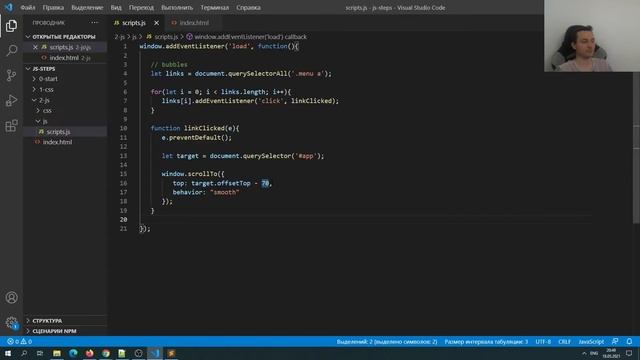Open the Вид menu
The image size is (640, 360).
pyautogui.click(x=116, y=8)
